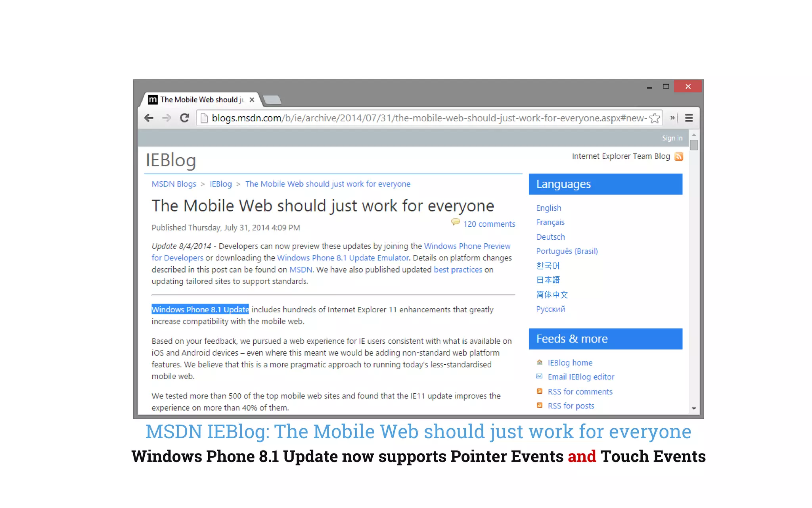Select Português (Brasil) language
812x508 pixels.
click(567, 251)
